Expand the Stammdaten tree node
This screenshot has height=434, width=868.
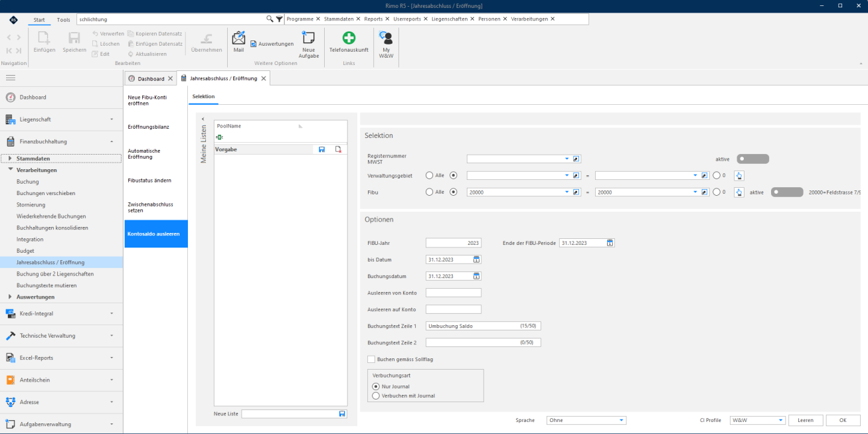pyautogui.click(x=10, y=158)
